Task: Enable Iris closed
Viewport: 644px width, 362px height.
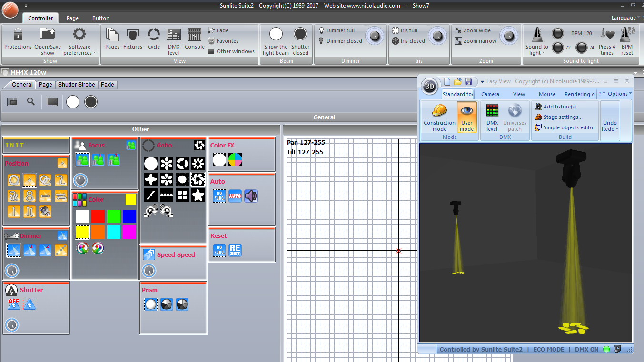Action: (x=408, y=41)
